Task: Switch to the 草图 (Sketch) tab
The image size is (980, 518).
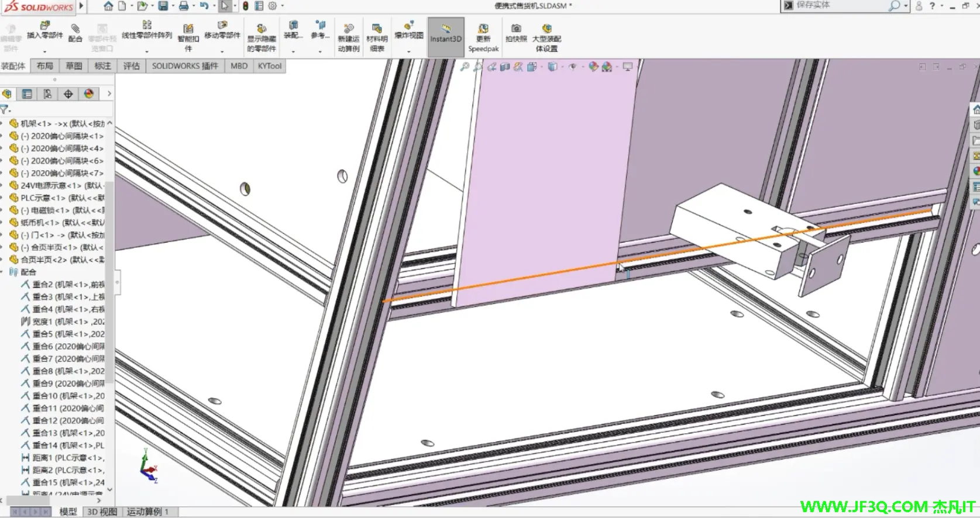Action: click(x=74, y=66)
